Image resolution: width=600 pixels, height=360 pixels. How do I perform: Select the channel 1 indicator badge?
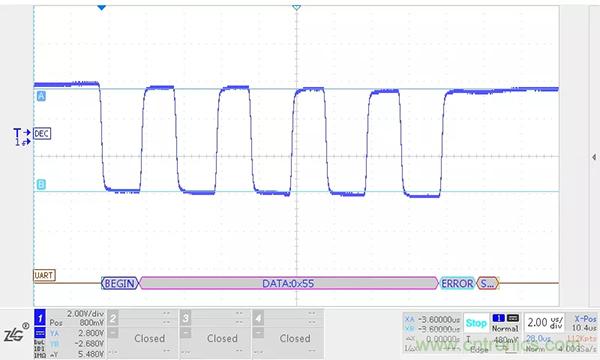(x=40, y=318)
